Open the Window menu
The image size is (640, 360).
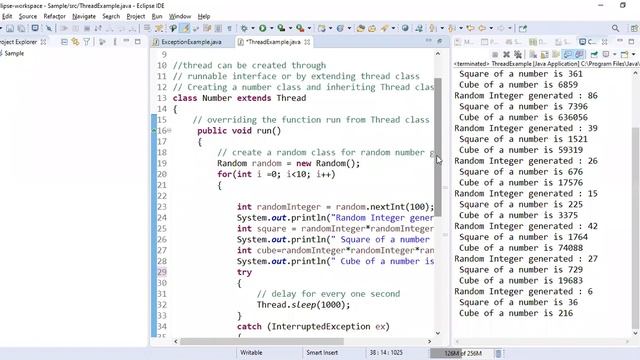(x=180, y=16)
